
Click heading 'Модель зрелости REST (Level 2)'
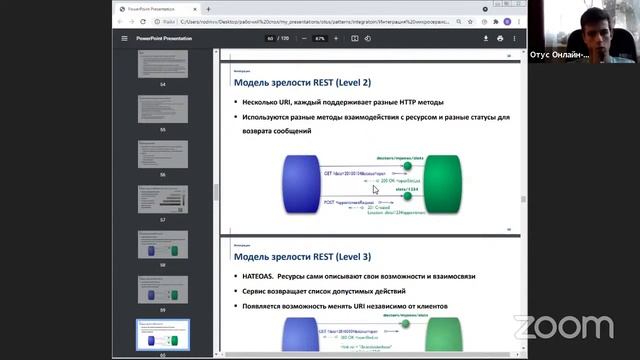point(302,82)
